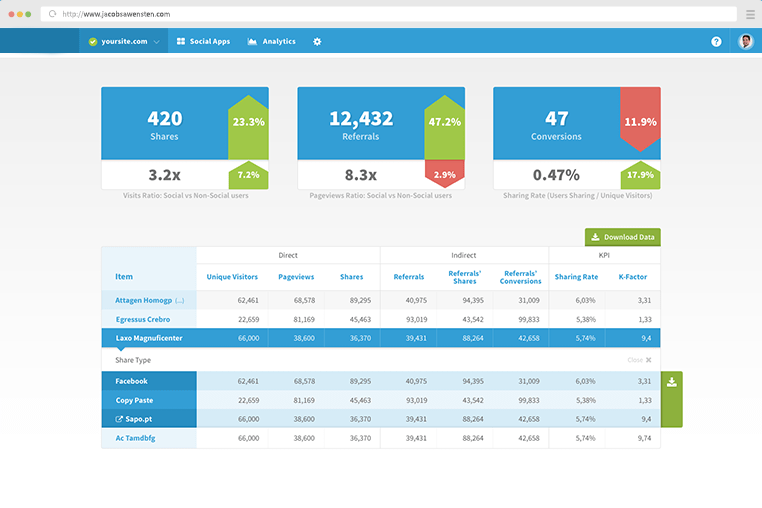Go to the Analytics menu
Screen dimensions: 762x508
point(279,42)
